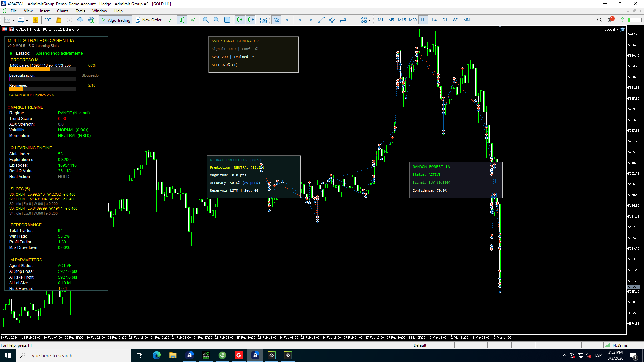Select the crosshair cursor tool

tap(287, 20)
